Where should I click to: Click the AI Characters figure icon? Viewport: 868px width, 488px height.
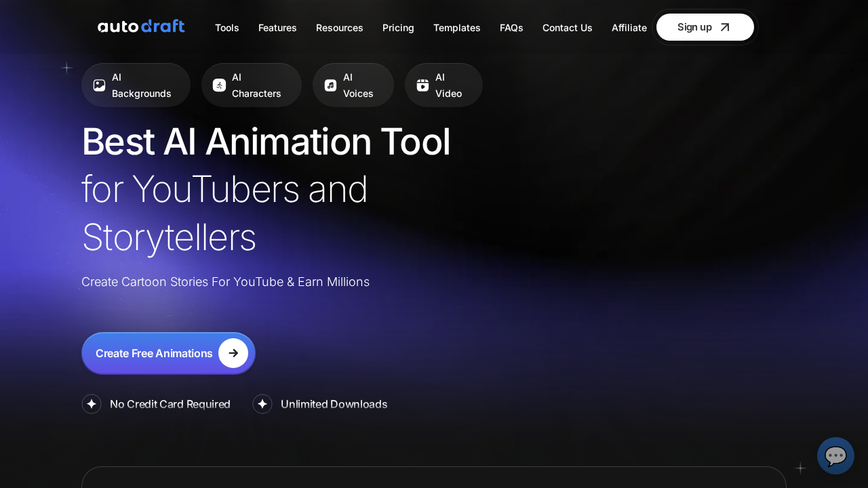pos(219,85)
